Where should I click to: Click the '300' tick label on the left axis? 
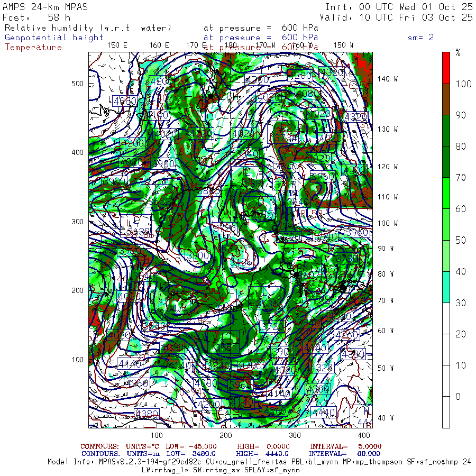(77, 222)
